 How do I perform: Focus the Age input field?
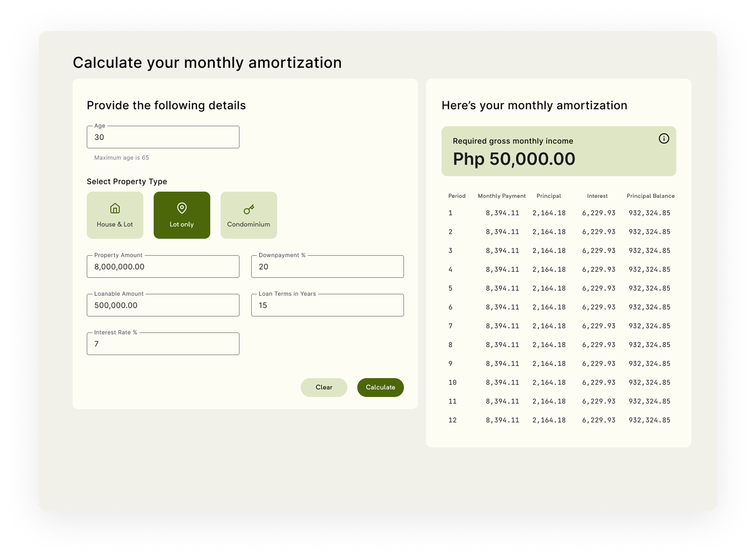pos(163,137)
